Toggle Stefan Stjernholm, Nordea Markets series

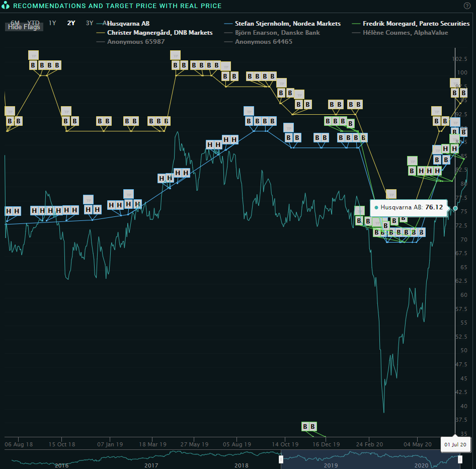point(287,24)
